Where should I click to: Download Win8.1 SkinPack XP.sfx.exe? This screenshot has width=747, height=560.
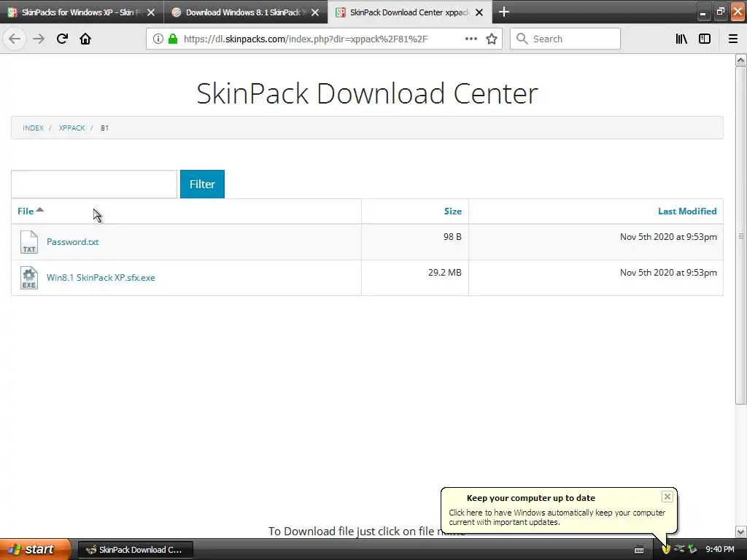coord(101,278)
